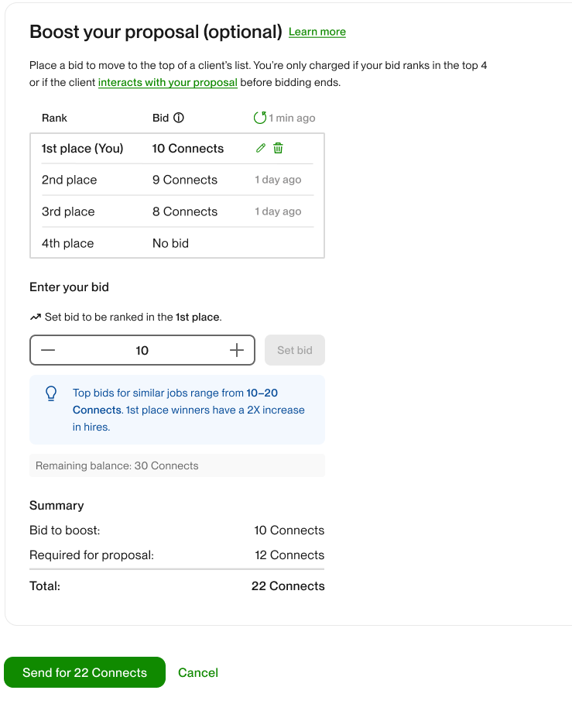Click the Rank column header

(54, 118)
